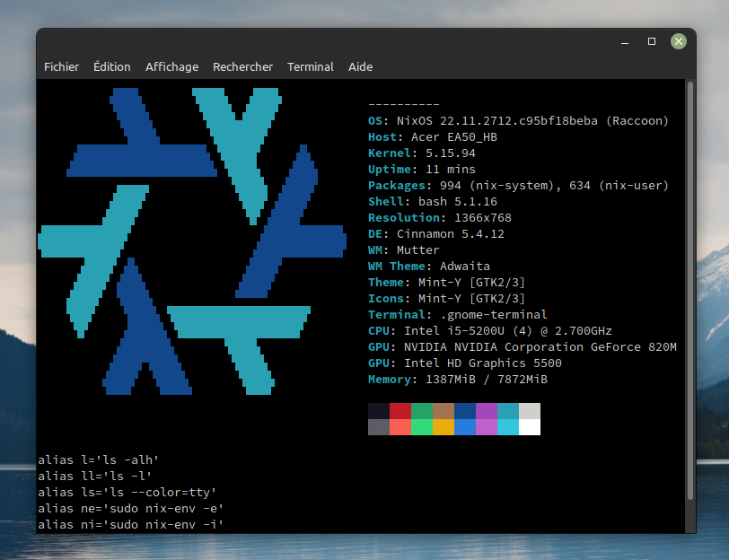729x560 pixels.
Task: Click the dark red swatch in top palette row
Action: tap(400, 411)
